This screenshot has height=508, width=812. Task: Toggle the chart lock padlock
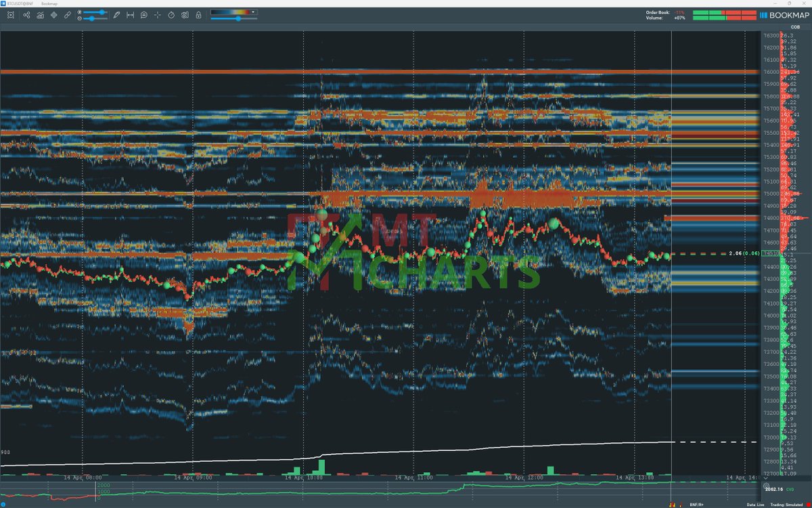point(198,14)
